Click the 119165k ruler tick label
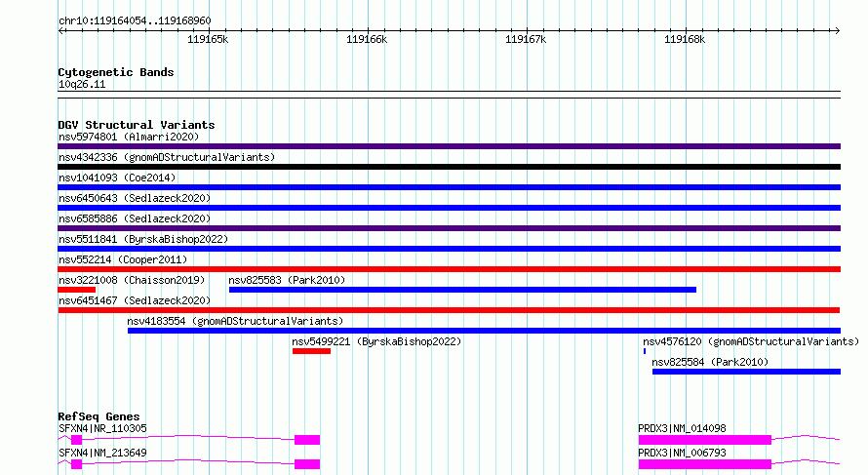The height and width of the screenshot is (475, 868). coord(208,39)
